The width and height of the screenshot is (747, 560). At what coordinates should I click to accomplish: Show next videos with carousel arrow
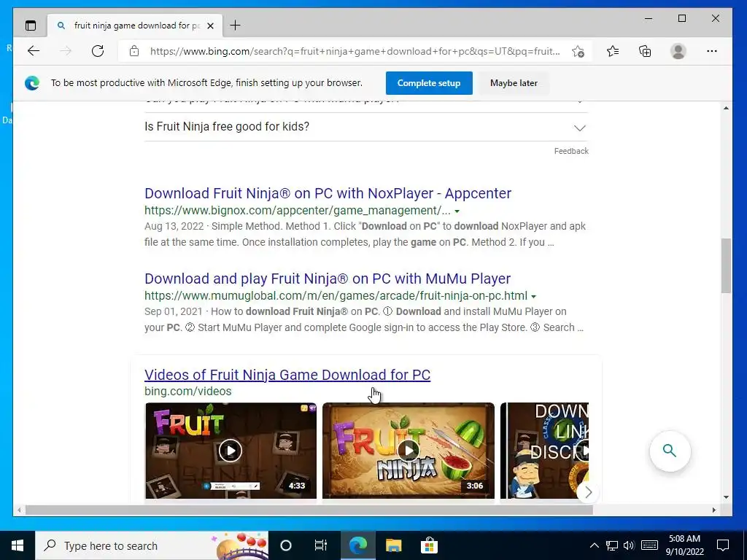tap(589, 492)
